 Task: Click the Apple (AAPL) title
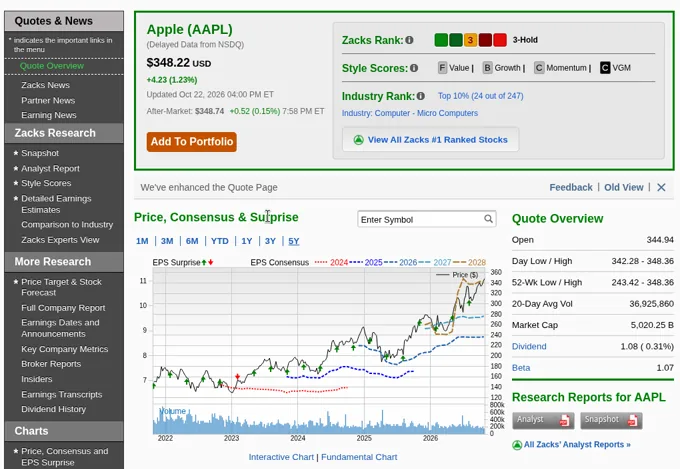point(190,29)
